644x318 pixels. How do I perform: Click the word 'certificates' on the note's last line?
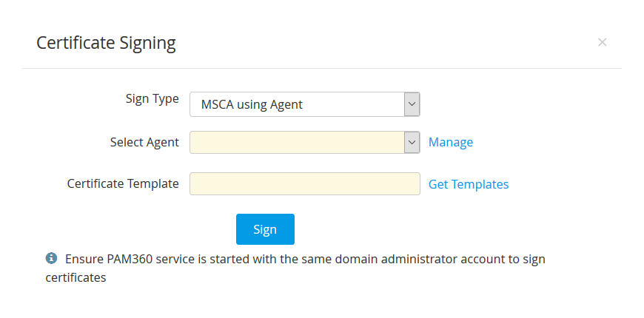click(76, 278)
